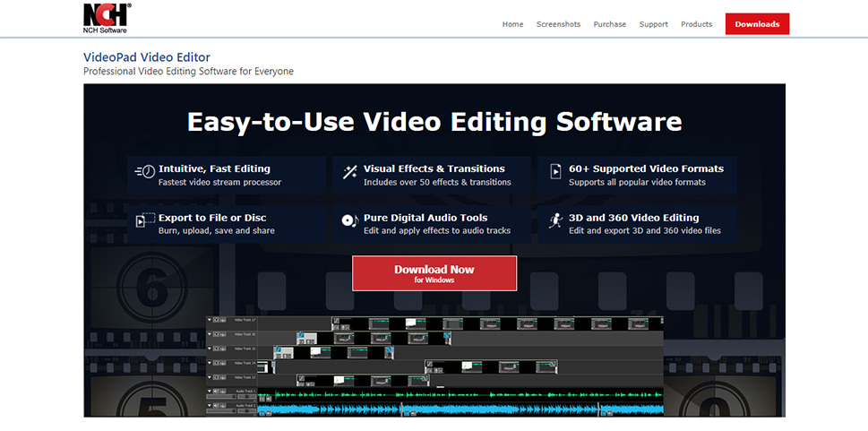
Task: Click "Professional Video Editing Software for Everyone" subtitle
Action: pyautogui.click(x=188, y=72)
